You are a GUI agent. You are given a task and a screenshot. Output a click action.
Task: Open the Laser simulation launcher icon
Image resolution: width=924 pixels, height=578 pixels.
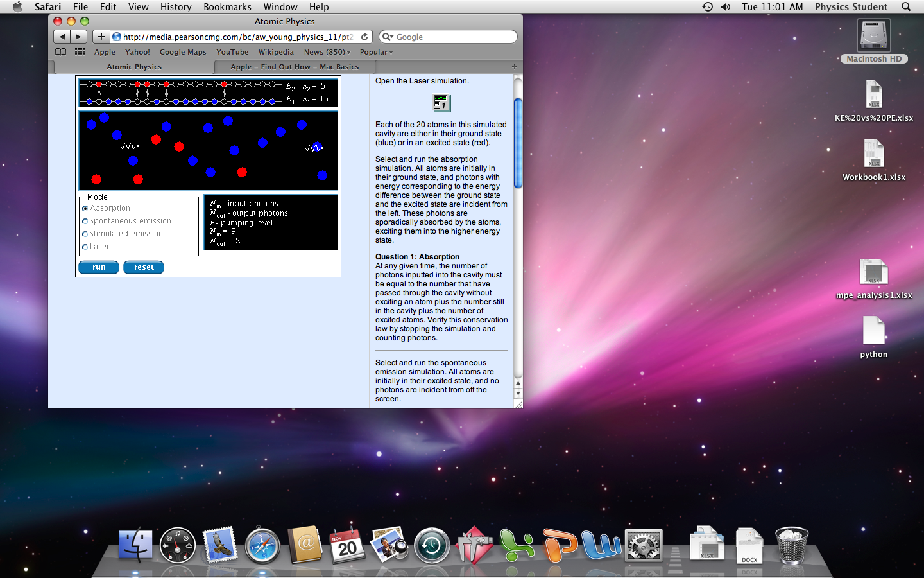tap(441, 103)
